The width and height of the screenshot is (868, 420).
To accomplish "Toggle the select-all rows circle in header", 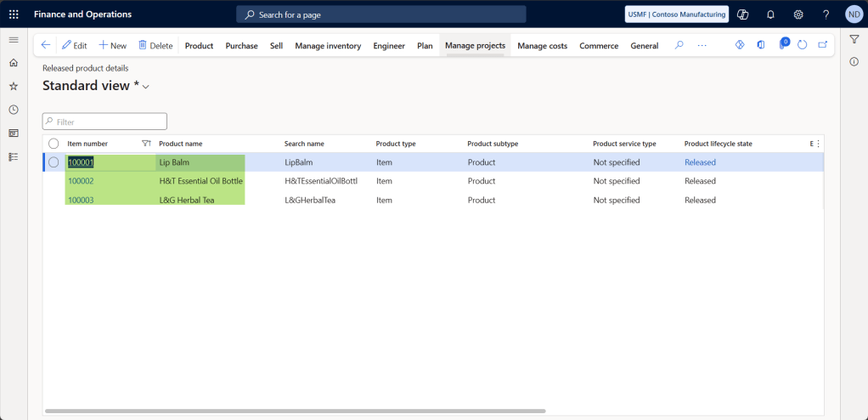I will click(54, 144).
